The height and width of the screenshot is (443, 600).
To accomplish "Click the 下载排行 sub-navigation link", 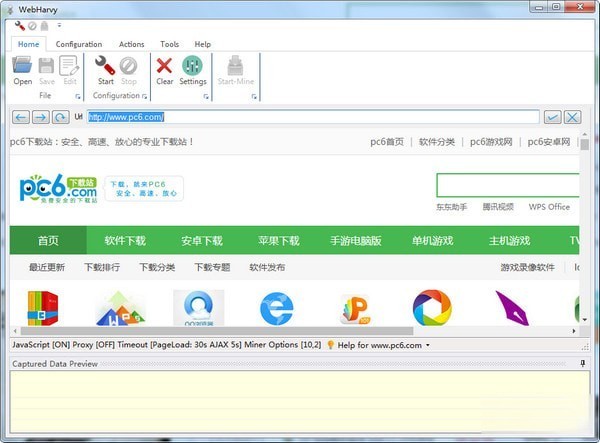I will (102, 267).
